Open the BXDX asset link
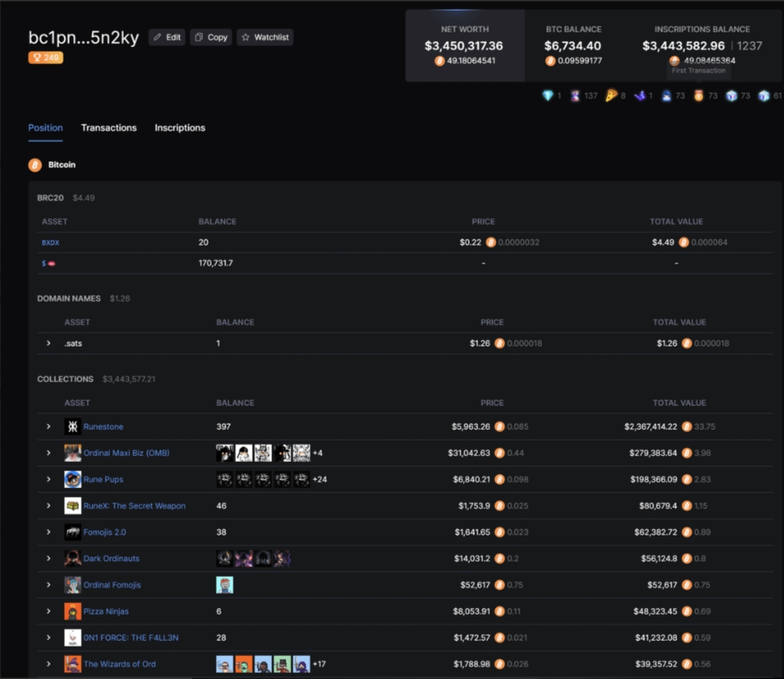Viewport: 784px width, 679px height. click(x=50, y=243)
